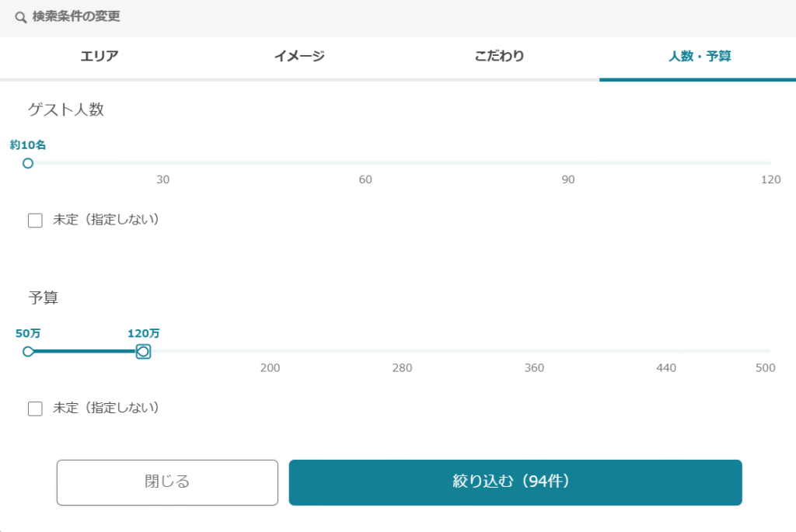Switch to the イメージ tab
796x532 pixels.
click(x=299, y=56)
